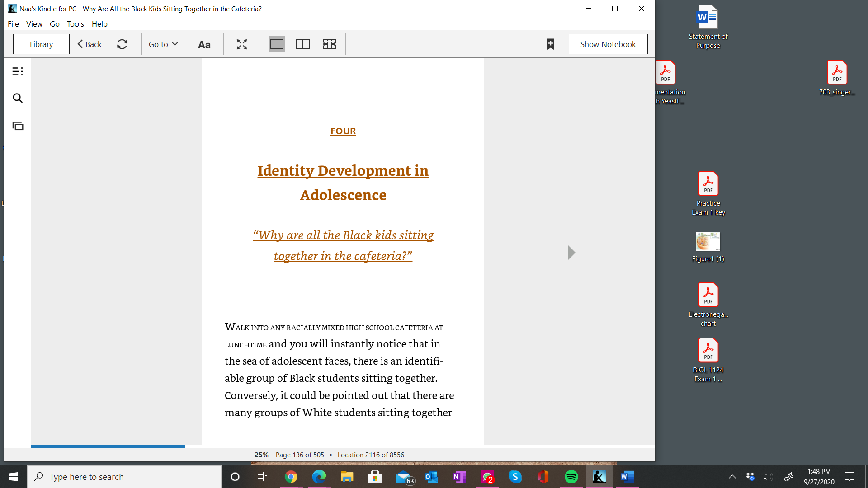Open Task View on taskbar
Screen dimensions: 868x488
point(262,477)
